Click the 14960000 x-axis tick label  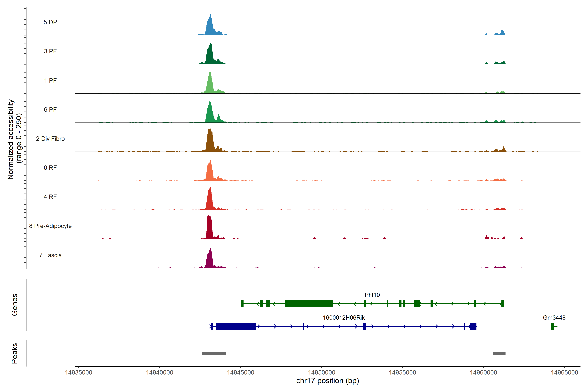tap(483, 373)
